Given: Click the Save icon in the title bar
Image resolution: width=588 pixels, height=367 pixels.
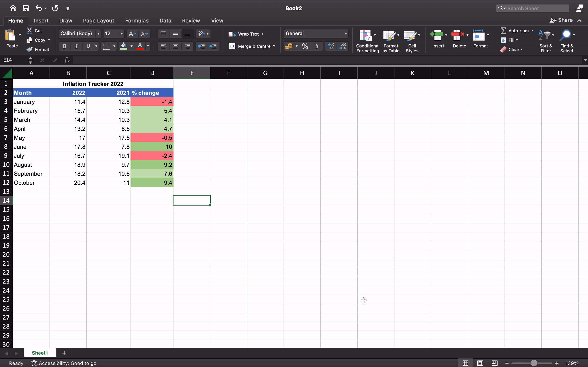Looking at the screenshot, I should [26, 8].
